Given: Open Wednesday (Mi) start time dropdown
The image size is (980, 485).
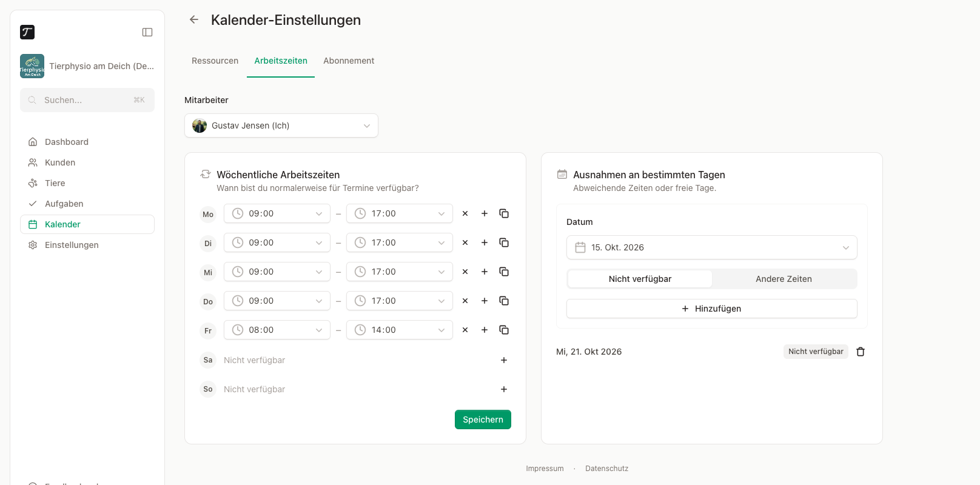Looking at the screenshot, I should pos(277,272).
